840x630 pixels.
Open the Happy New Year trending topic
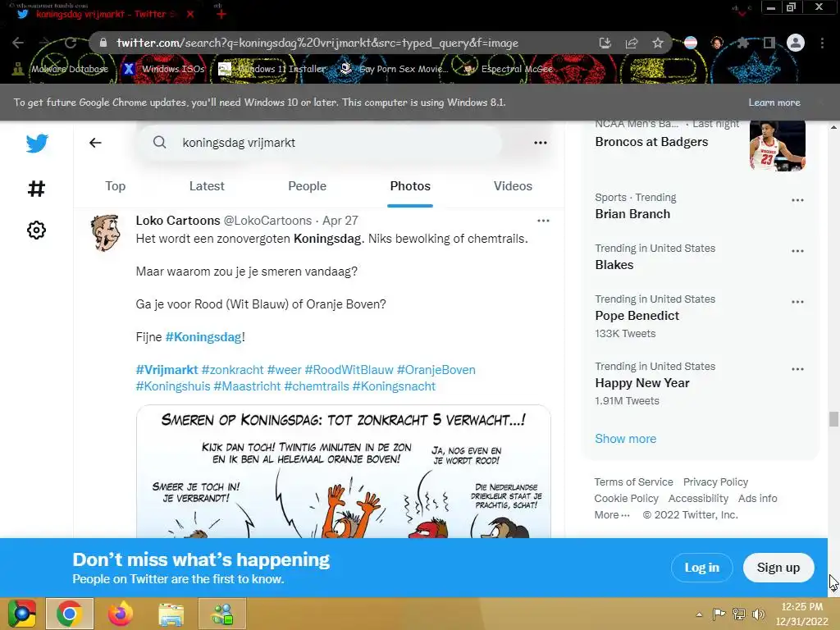click(x=642, y=383)
